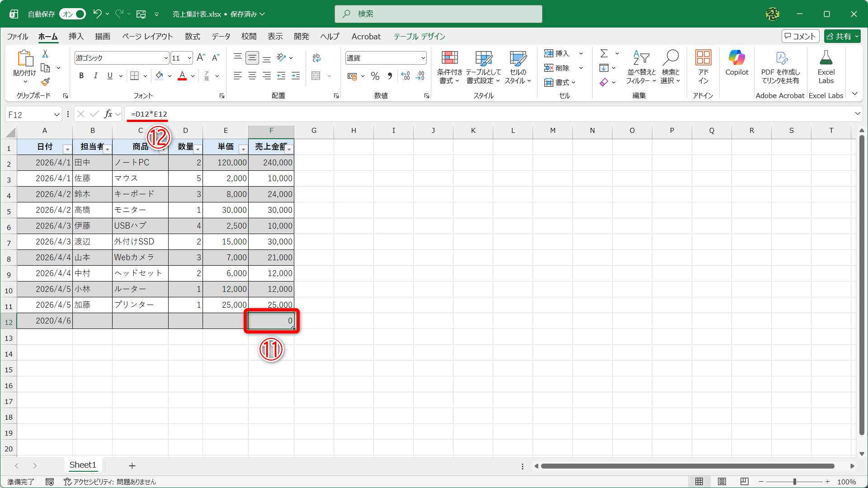Toggle Bold formatting
The height and width of the screenshot is (488, 868).
(81, 76)
